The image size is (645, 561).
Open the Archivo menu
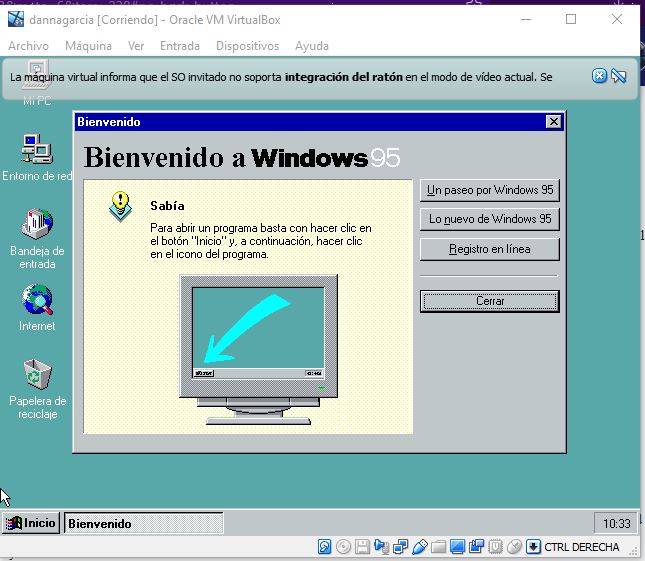click(x=28, y=46)
